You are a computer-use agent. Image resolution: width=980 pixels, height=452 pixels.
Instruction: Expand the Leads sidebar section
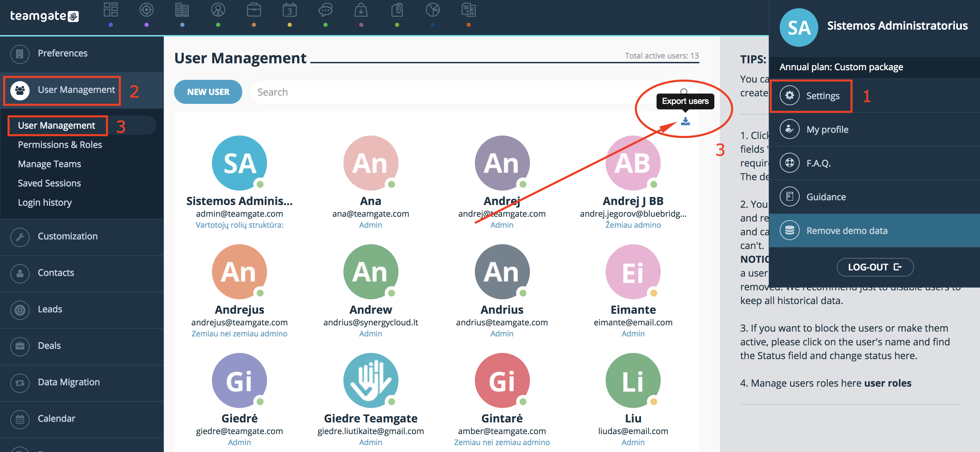82,310
